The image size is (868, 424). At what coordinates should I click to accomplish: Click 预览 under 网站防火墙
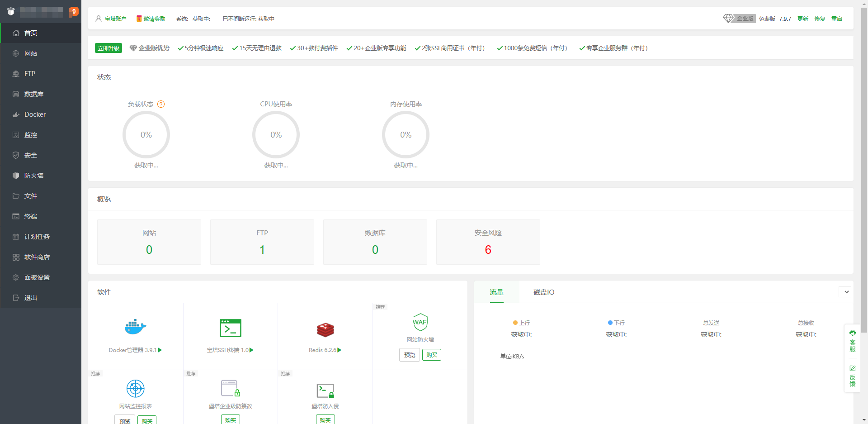(409, 355)
